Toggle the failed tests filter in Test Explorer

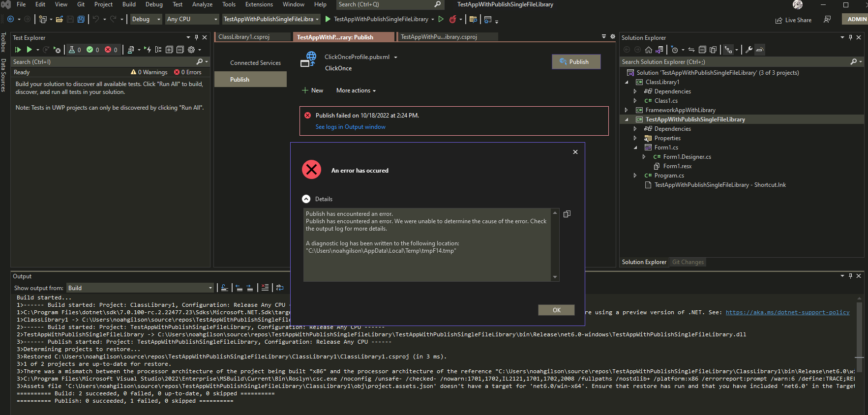pyautogui.click(x=111, y=50)
